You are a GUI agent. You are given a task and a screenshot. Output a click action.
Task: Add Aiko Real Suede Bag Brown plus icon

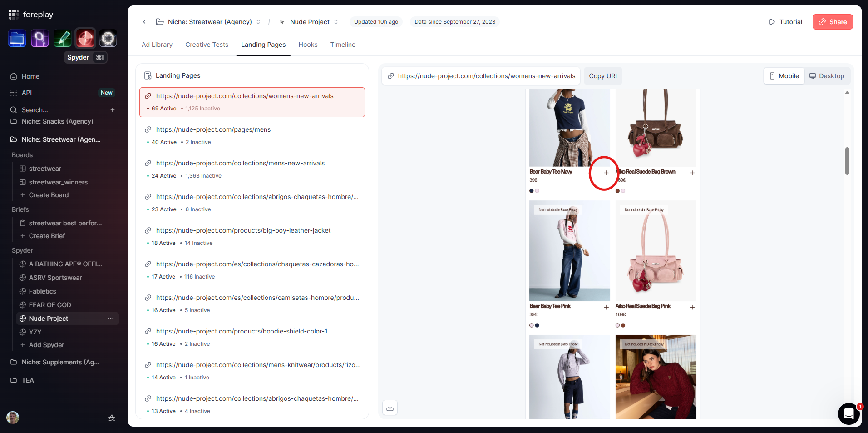coord(692,173)
